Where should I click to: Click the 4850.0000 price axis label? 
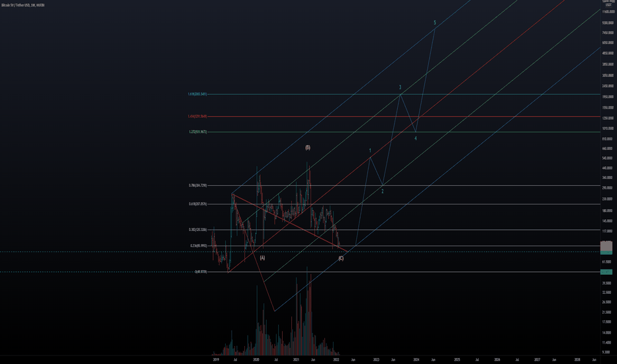608,53
